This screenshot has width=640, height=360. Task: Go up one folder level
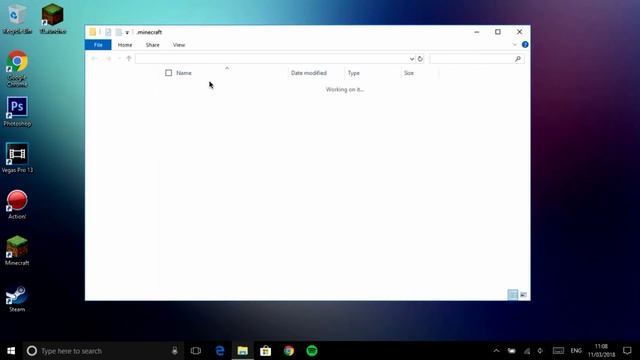tap(129, 59)
